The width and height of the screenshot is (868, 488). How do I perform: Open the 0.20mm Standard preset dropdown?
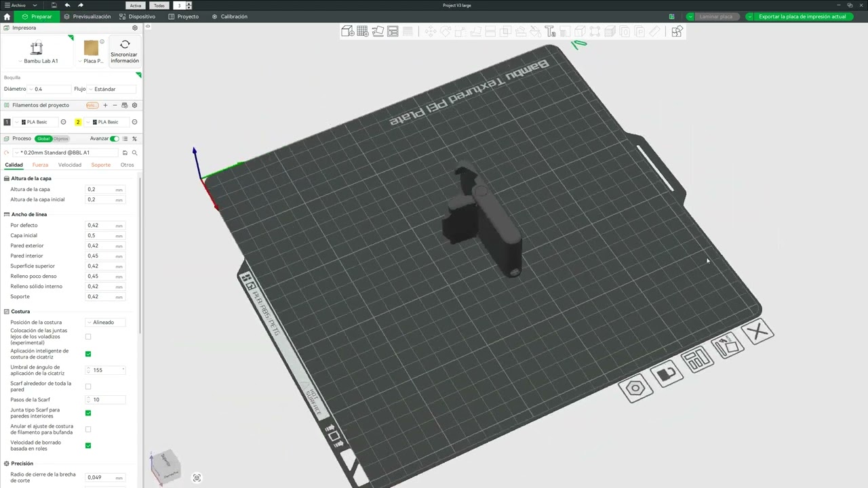click(x=66, y=152)
